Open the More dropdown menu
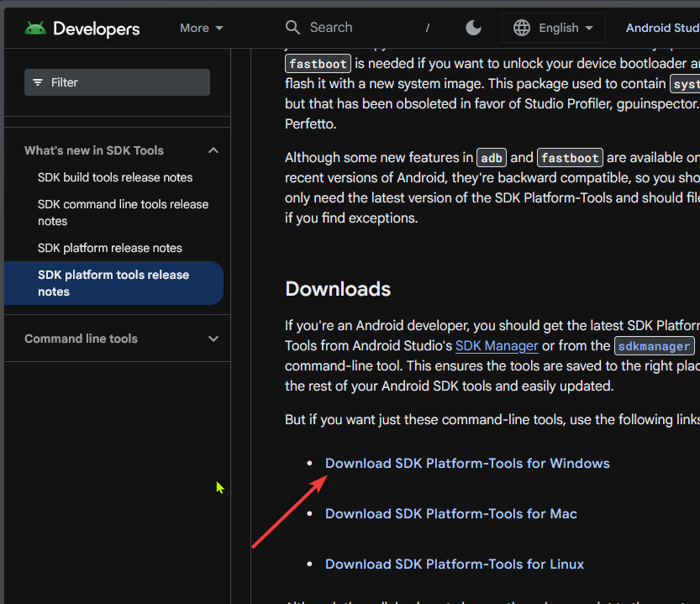Image resolution: width=700 pixels, height=604 pixels. (x=202, y=28)
